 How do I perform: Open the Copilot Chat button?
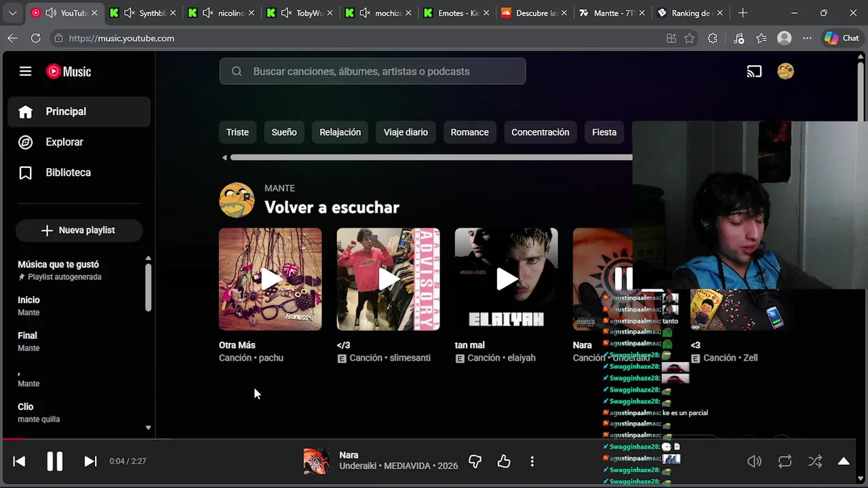[x=842, y=39]
